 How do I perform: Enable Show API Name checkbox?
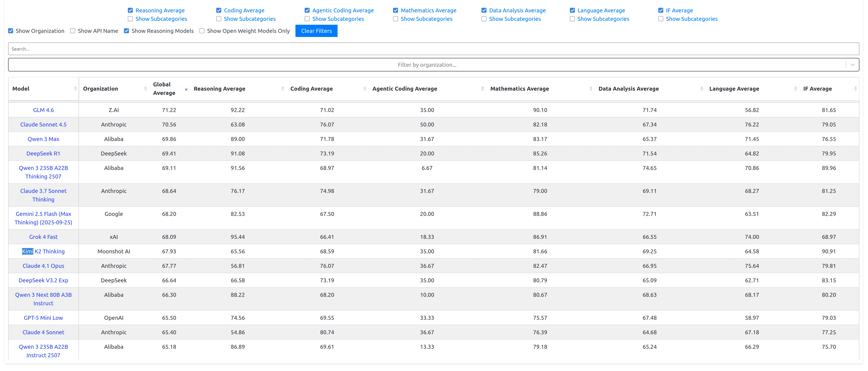73,31
